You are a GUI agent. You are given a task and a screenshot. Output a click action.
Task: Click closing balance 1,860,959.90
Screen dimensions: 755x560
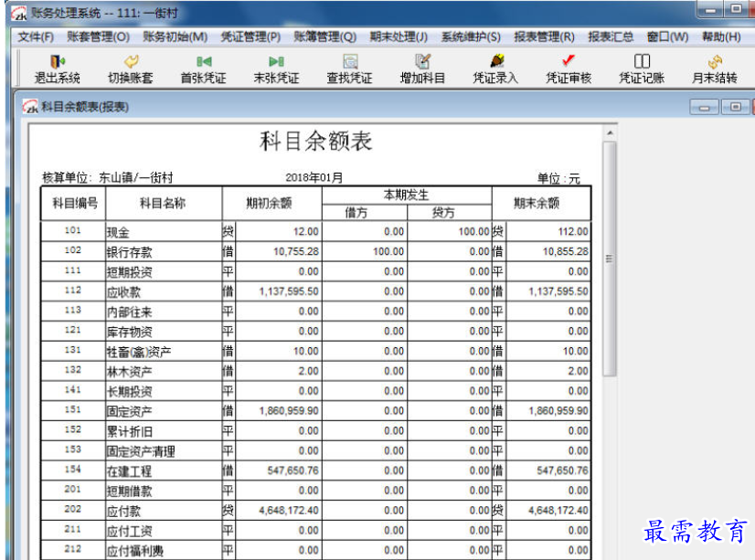(x=558, y=411)
